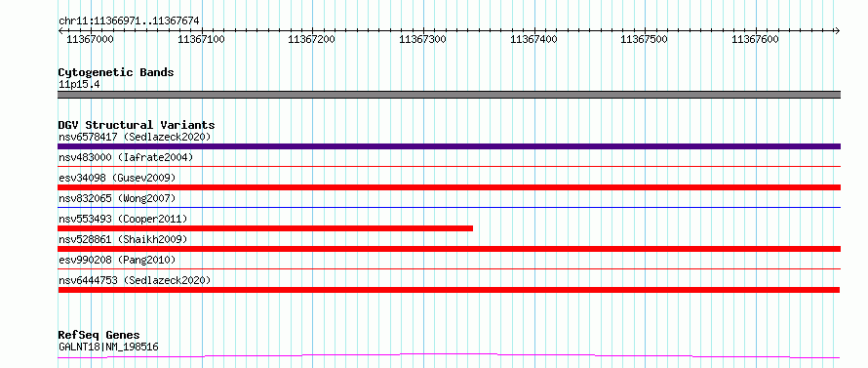Select the thin red esv990208 variant line
Screen dimensions: 868x368
[x=449, y=268]
